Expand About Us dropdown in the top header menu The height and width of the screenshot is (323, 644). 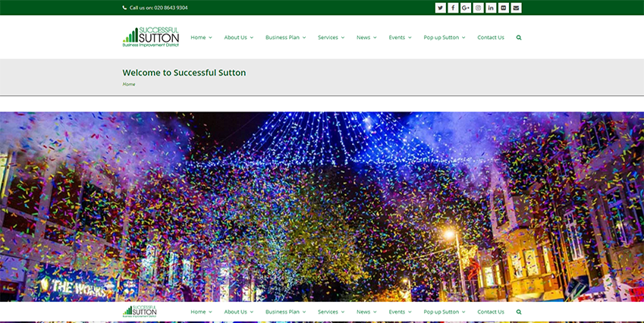[x=238, y=37]
